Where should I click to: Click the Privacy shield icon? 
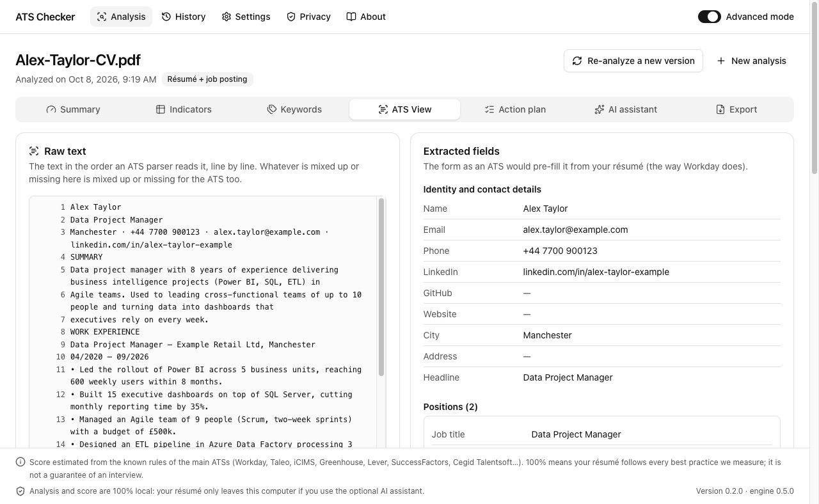click(291, 17)
